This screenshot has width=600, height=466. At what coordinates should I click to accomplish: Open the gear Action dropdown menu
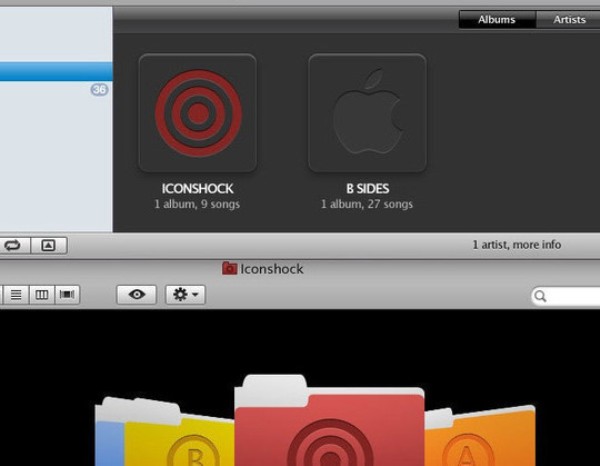click(x=185, y=295)
